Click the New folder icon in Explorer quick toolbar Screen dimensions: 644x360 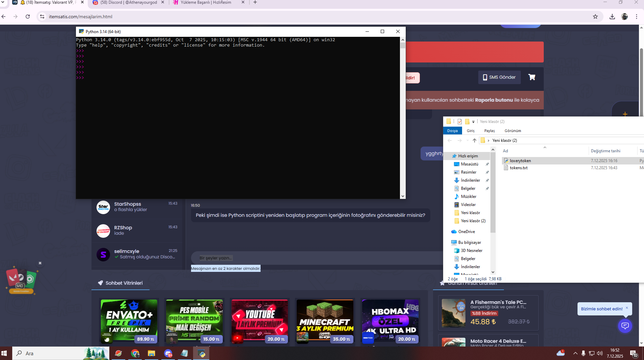coord(467,122)
